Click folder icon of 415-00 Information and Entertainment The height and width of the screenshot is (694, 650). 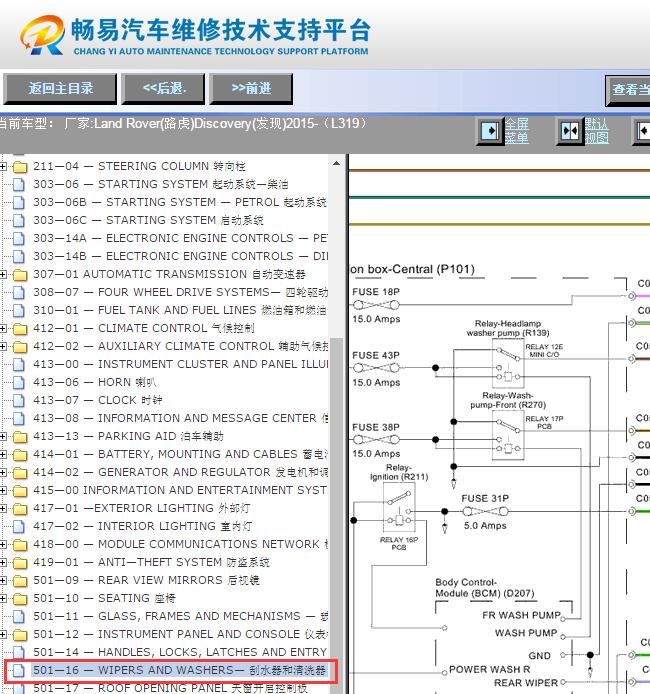[19, 491]
